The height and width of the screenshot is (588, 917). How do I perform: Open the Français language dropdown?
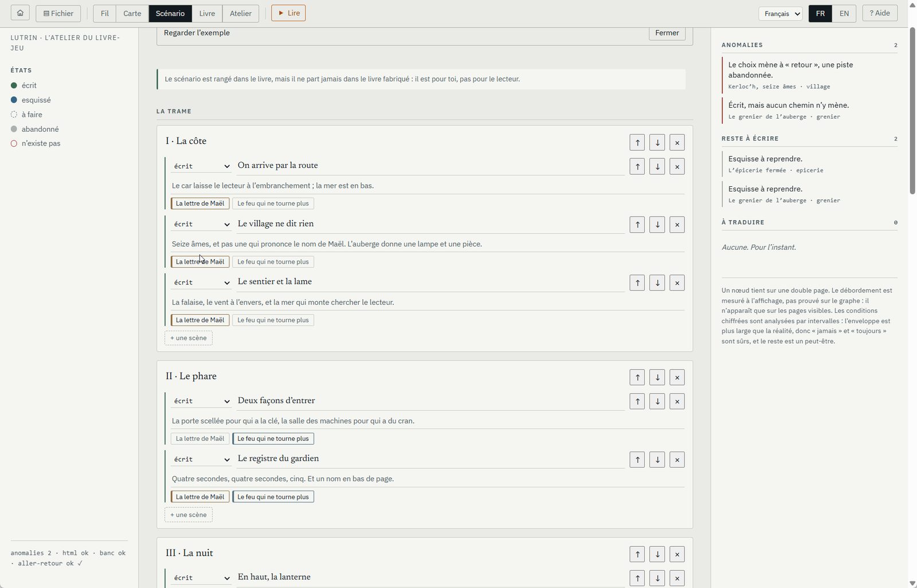point(781,14)
